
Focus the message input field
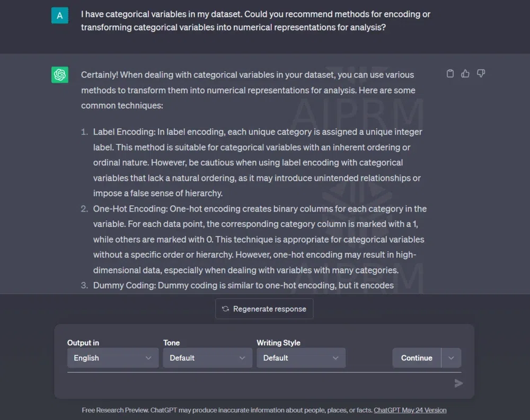click(x=254, y=383)
